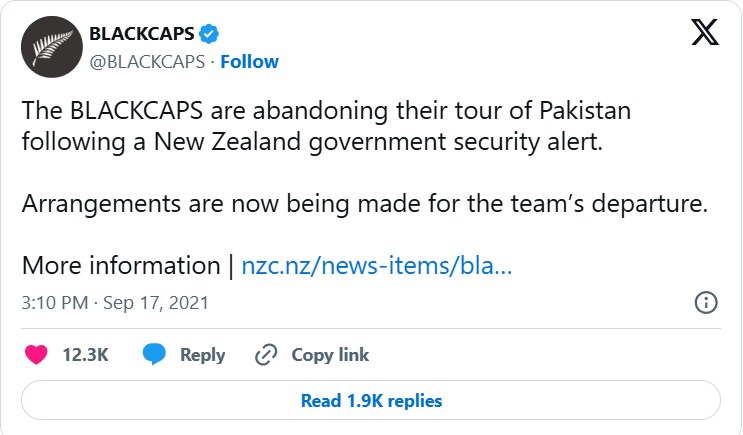This screenshot has height=435, width=743.
Task: Open the X logo link
Action: (x=704, y=35)
